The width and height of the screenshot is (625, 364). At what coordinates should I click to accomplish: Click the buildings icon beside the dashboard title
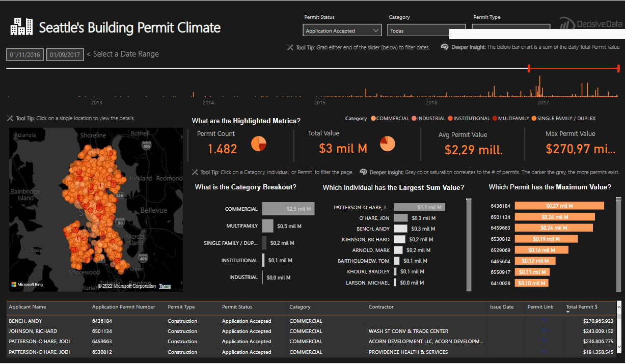click(x=21, y=26)
